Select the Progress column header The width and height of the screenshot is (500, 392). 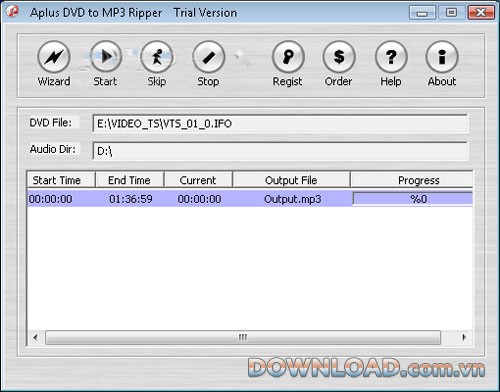point(412,180)
